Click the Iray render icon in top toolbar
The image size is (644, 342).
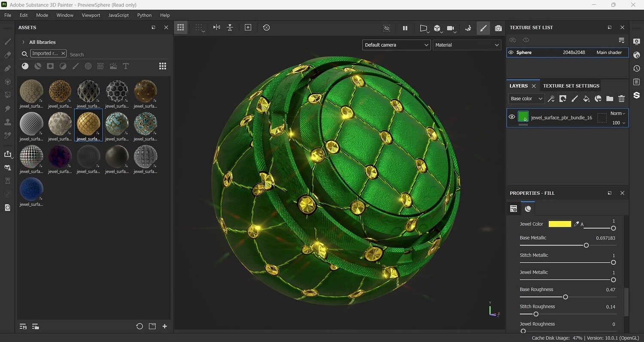click(468, 28)
